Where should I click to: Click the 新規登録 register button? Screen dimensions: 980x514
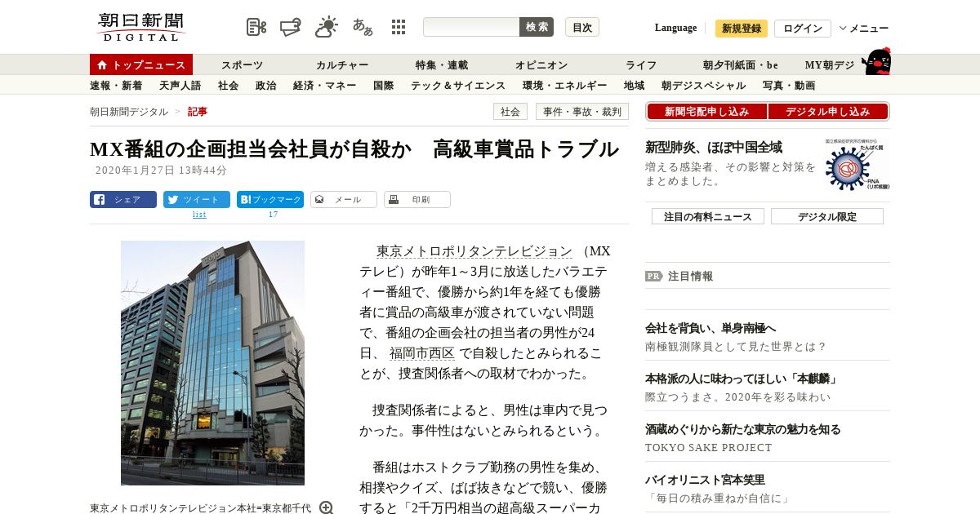click(742, 29)
